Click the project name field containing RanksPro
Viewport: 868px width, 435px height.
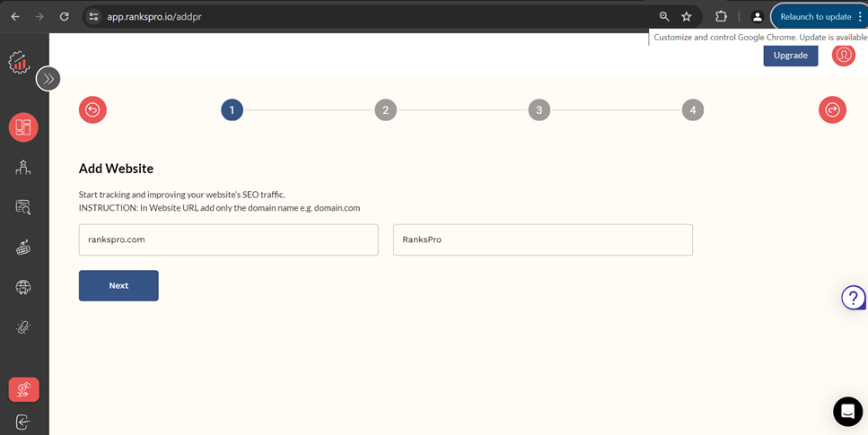coord(543,239)
